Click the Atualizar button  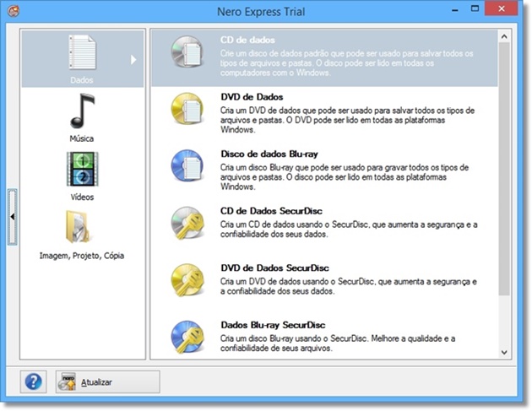pyautogui.click(x=107, y=381)
